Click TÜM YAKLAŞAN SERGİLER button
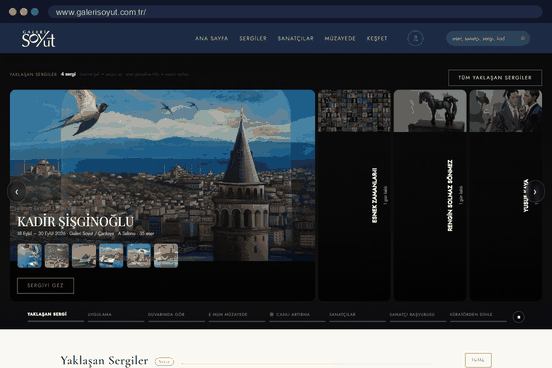This screenshot has width=552, height=368. 495,77
